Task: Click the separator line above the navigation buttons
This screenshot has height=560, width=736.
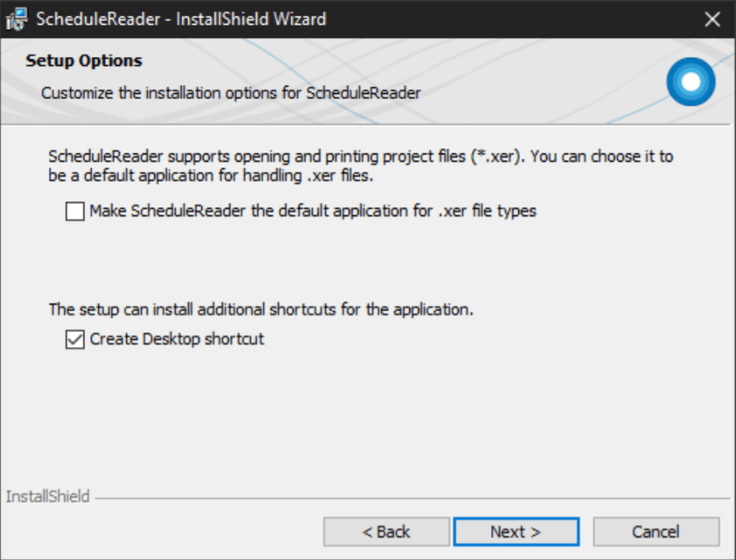Action: (413, 496)
